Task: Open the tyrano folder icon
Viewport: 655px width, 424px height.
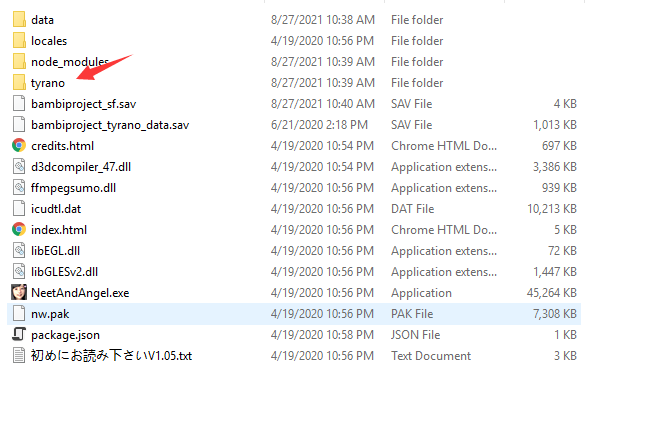Action: 19,83
